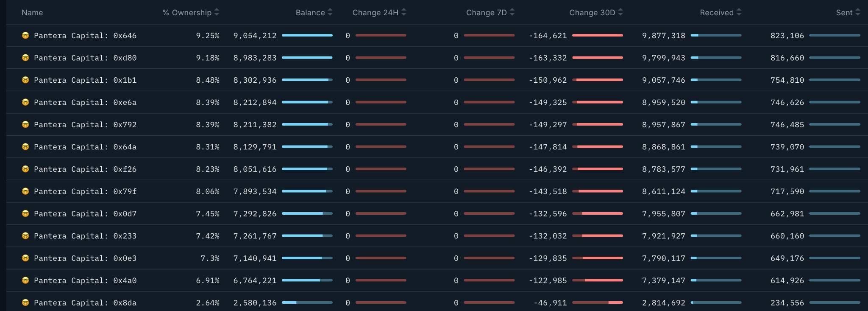Click the % Ownership header label
The width and height of the screenshot is (868, 311).
click(187, 13)
